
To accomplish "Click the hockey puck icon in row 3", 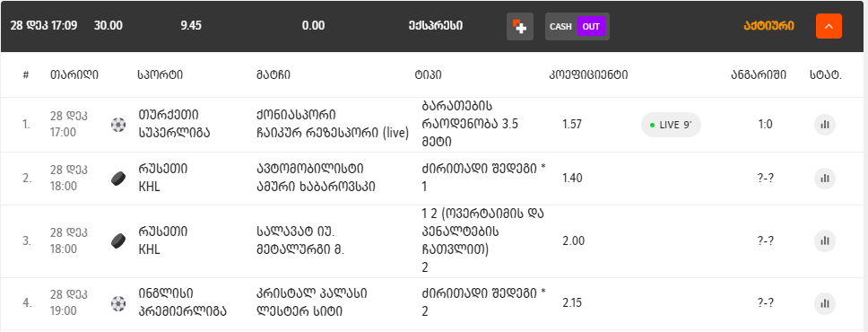I will point(118,241).
